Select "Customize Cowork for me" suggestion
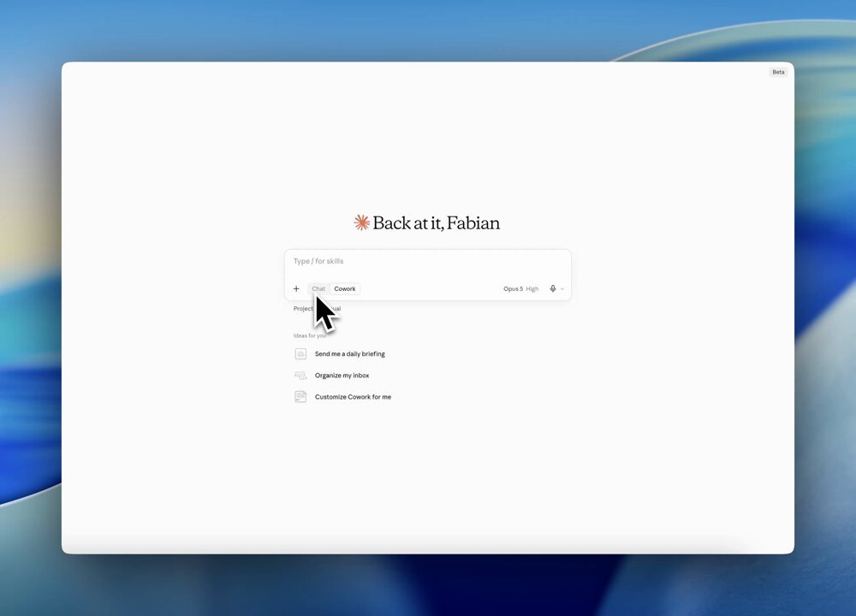 pos(343,397)
